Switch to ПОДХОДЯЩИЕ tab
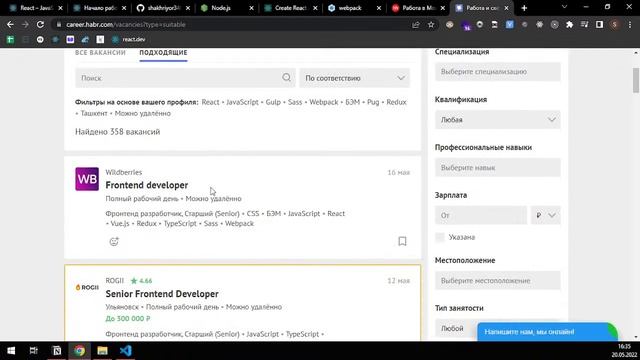640x360 pixels. (163, 53)
